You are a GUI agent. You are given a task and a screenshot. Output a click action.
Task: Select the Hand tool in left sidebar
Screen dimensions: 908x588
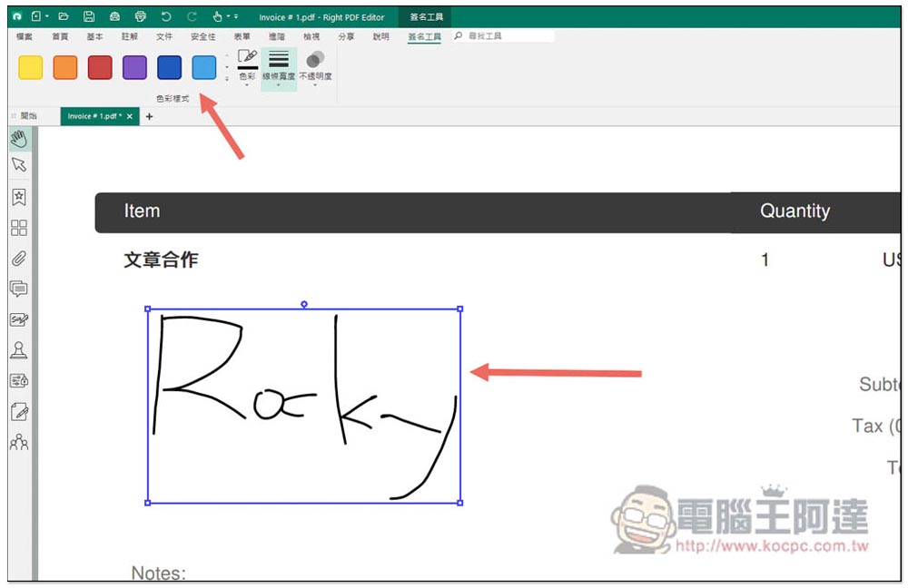pos(18,139)
